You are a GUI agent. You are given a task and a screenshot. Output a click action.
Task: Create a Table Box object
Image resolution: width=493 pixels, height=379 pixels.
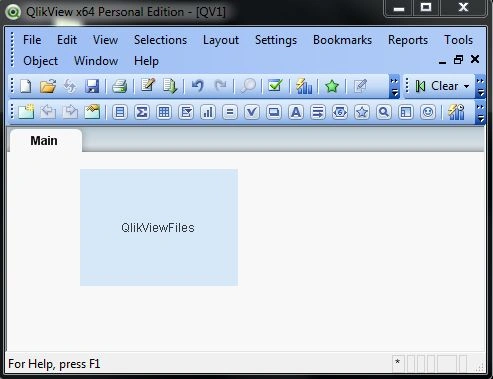pyautogui.click(x=164, y=112)
